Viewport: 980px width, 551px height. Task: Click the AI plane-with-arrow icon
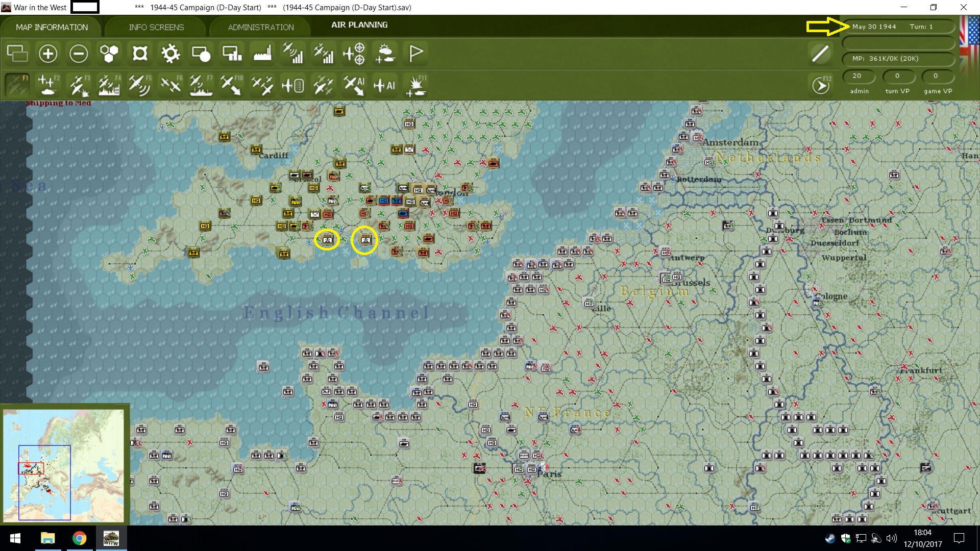coord(354,85)
